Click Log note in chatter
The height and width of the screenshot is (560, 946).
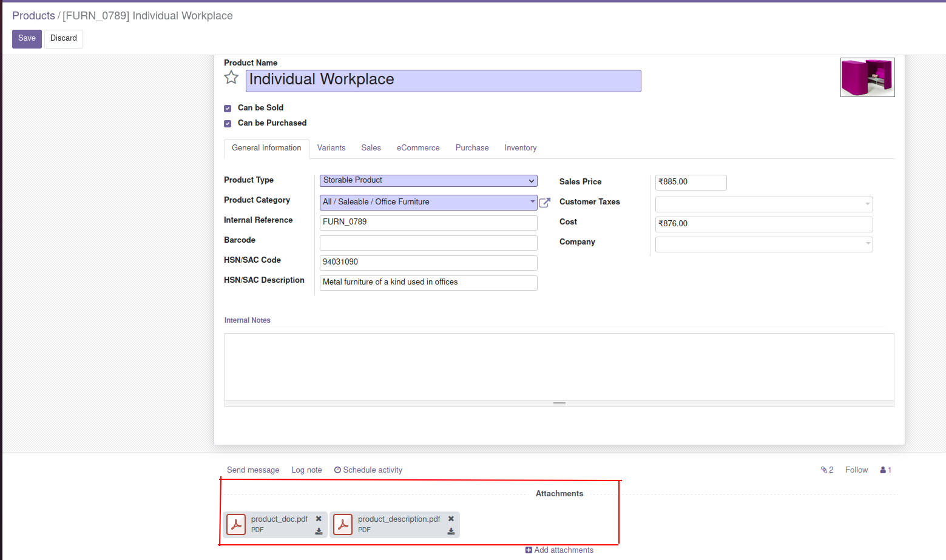coord(306,470)
